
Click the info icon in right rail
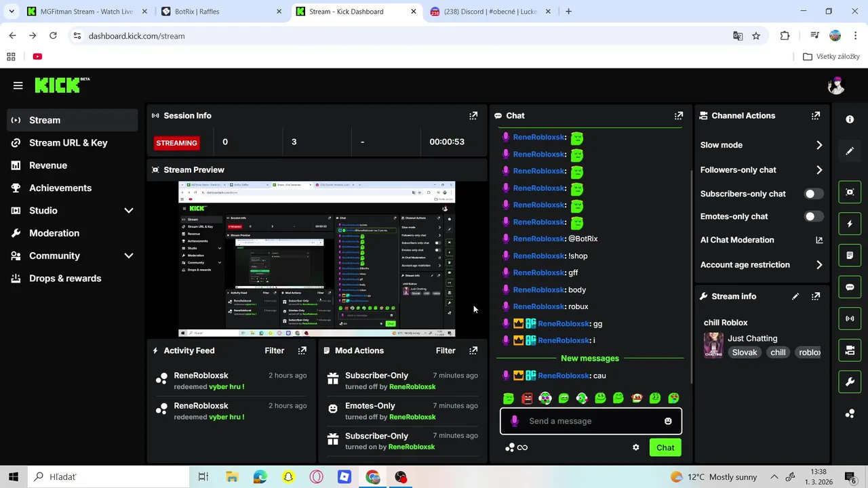click(850, 119)
